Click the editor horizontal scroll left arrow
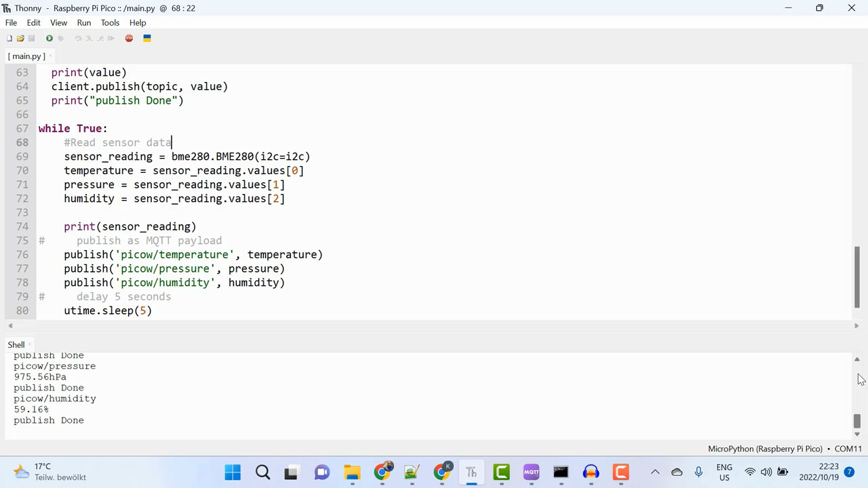Image resolution: width=868 pixels, height=488 pixels. [x=9, y=326]
